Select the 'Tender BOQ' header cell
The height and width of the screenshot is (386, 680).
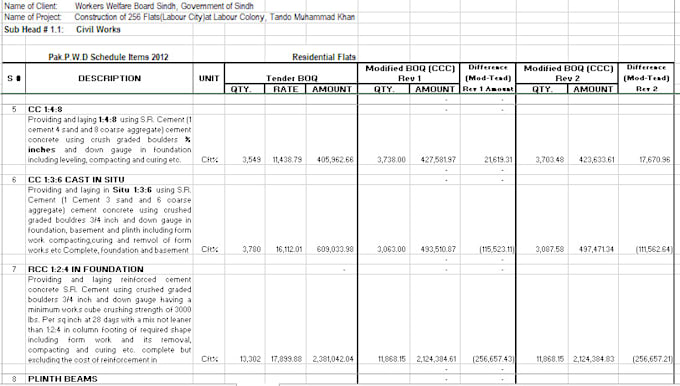tap(291, 78)
